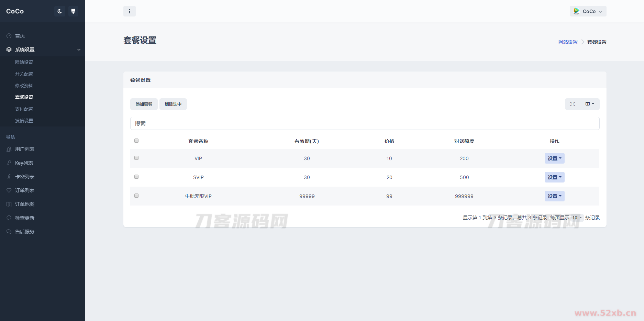
Task: Focus the 搜索 input field
Action: [x=365, y=123]
